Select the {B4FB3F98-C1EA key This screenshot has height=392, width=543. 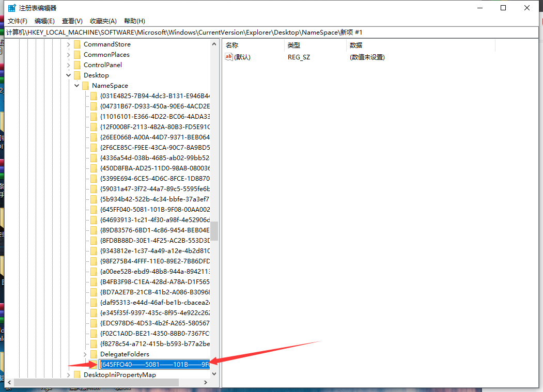155,282
